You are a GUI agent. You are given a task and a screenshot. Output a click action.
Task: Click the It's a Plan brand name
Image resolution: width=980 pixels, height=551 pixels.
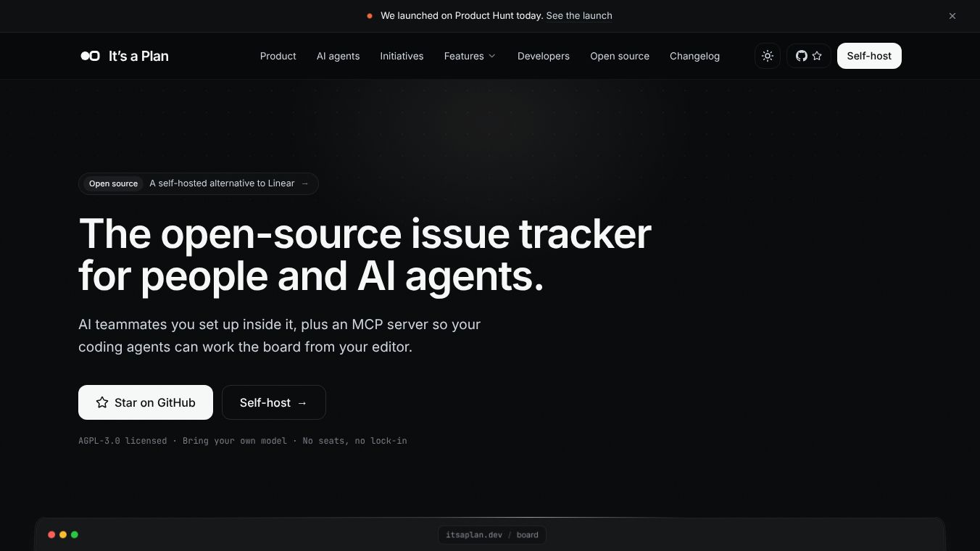coord(138,56)
